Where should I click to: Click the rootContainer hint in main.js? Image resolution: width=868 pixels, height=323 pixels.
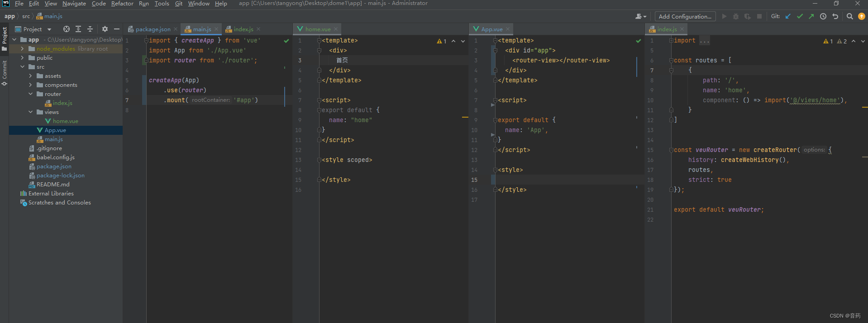coord(211,100)
